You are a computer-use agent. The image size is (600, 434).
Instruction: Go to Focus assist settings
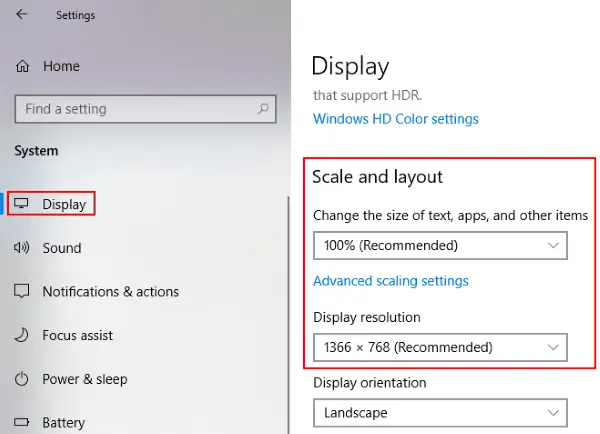tap(78, 335)
